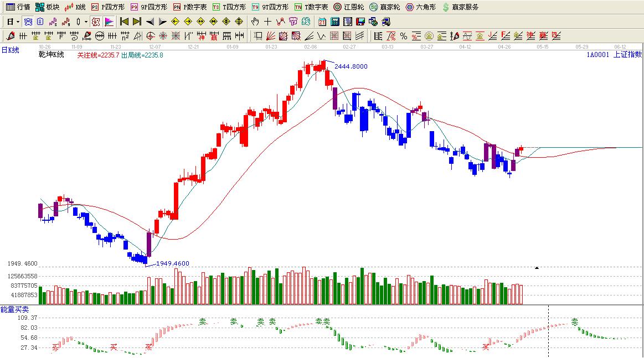The width and height of the screenshot is (644, 358).
Task: Click the 1949.4600 low price marker
Action: pyautogui.click(x=172, y=263)
